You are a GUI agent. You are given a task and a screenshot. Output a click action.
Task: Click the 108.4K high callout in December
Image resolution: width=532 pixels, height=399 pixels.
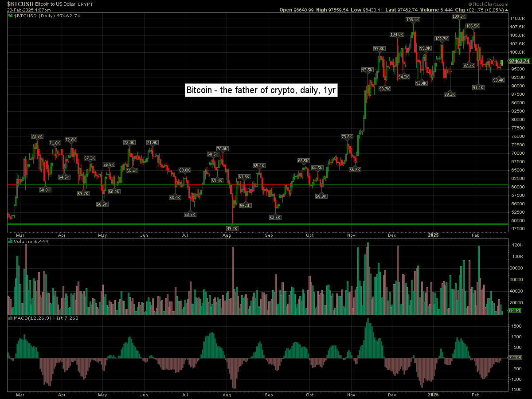(x=413, y=20)
